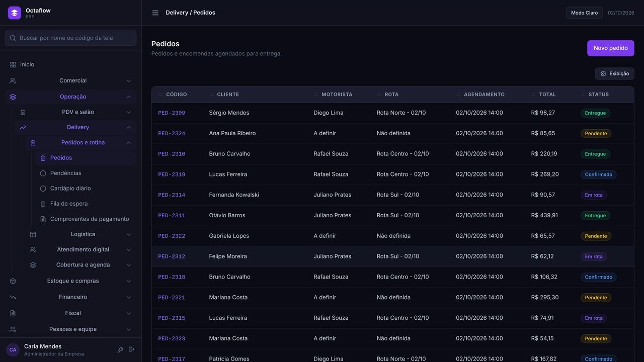Click the date 02/10/2026 in header
644x362 pixels.
(621, 13)
